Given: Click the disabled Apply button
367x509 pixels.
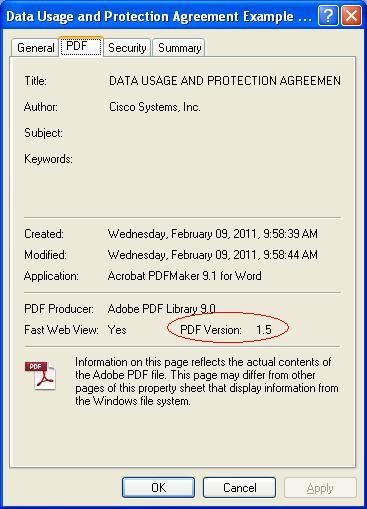Looking at the screenshot, I should click(x=320, y=488).
